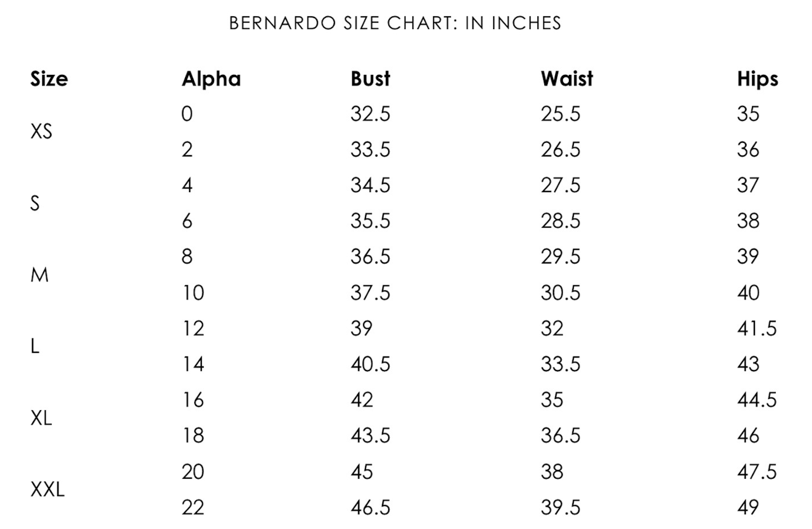Click the 32.5 bust measurement
The width and height of the screenshot is (812, 529).
pos(370,114)
